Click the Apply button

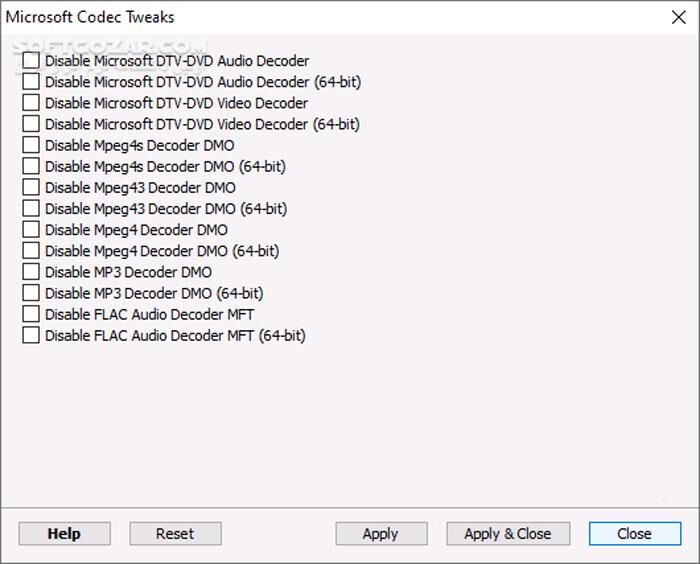(x=380, y=533)
